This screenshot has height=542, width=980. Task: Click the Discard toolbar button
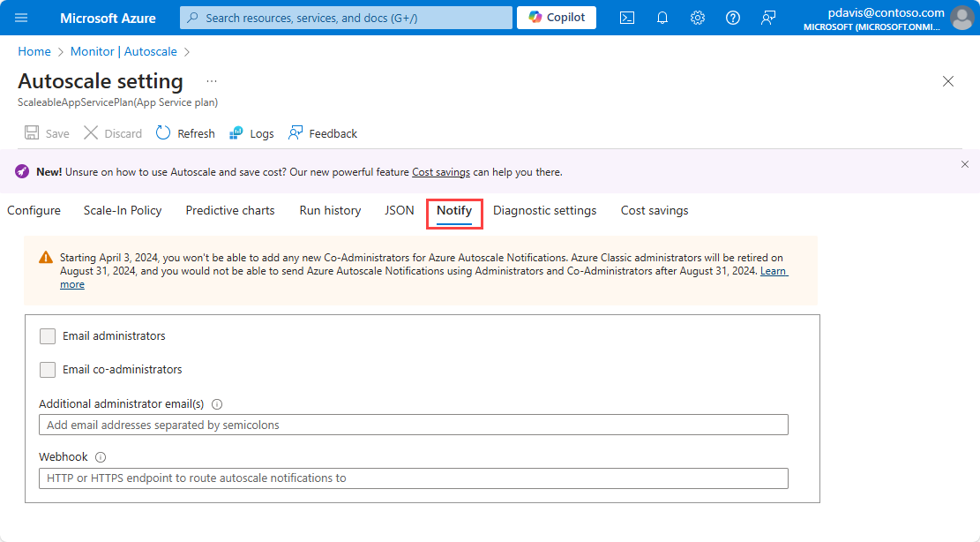[x=113, y=133]
